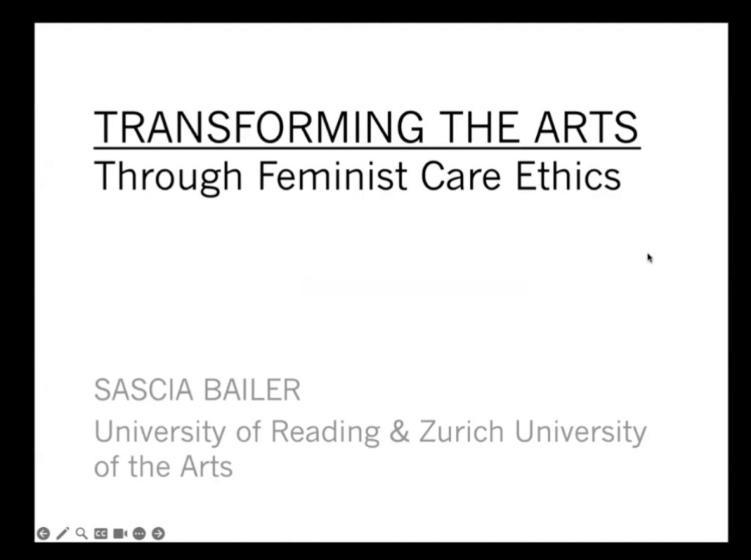Viewport: 751px width, 560px height.
Task: Click the ampersand in the affiliation line
Action: (x=399, y=432)
